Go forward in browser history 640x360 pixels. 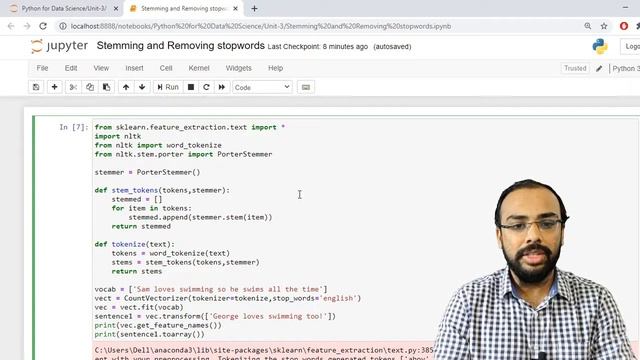tap(27, 26)
